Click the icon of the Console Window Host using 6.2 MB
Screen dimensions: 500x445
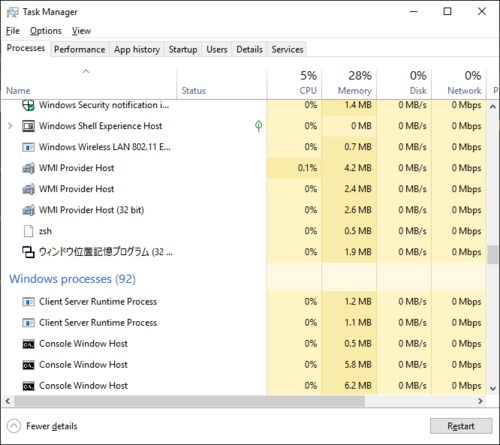[28, 386]
